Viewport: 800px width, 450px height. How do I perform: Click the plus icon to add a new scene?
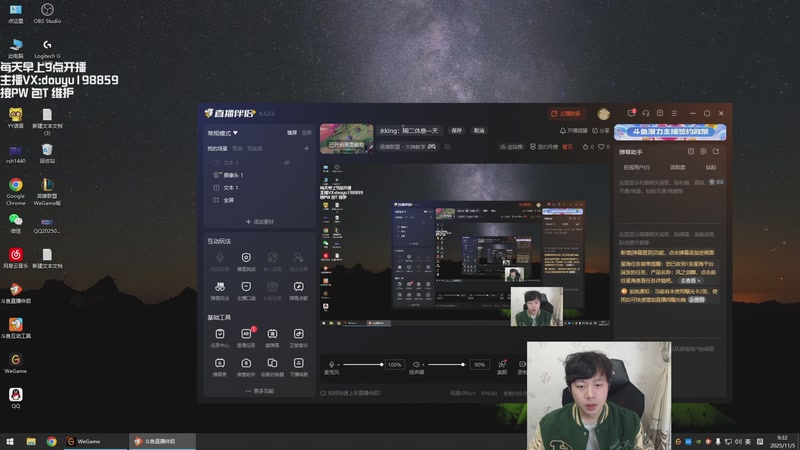pos(307,148)
